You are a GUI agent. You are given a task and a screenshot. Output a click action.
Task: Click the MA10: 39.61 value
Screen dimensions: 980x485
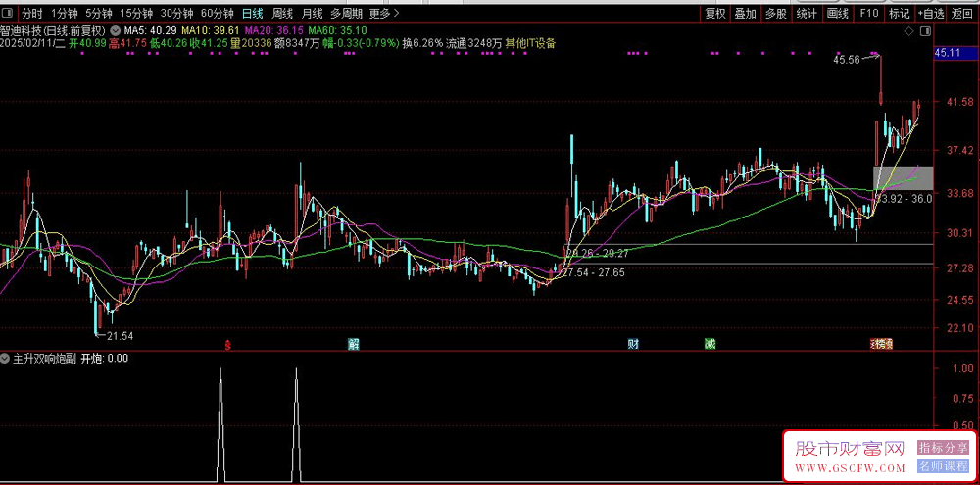pyautogui.click(x=211, y=30)
